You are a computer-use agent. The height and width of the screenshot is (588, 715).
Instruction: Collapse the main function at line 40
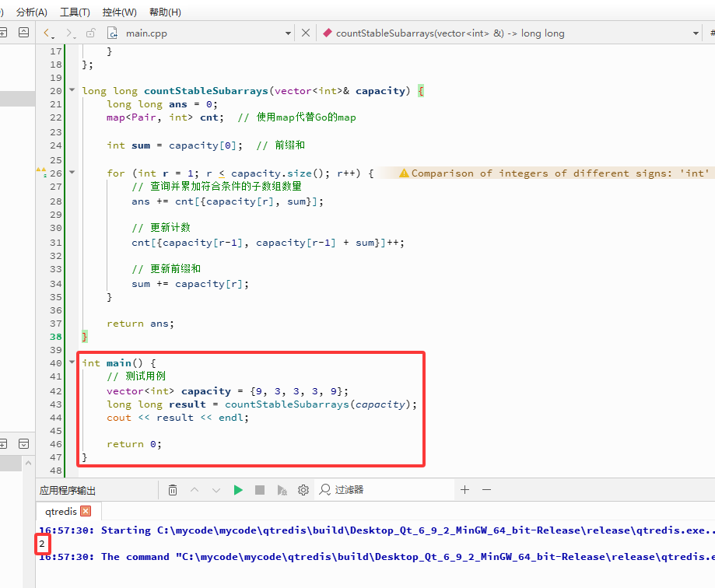[x=72, y=362]
